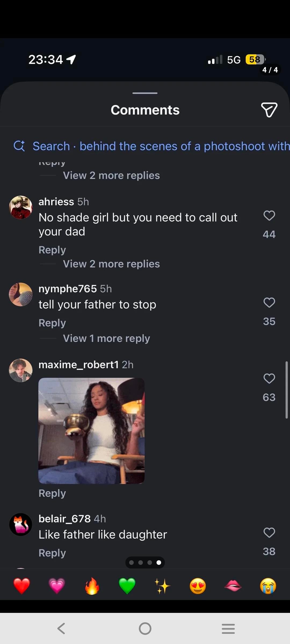Expand 2 more replies under ahriess
The width and height of the screenshot is (290, 644).
click(x=111, y=264)
